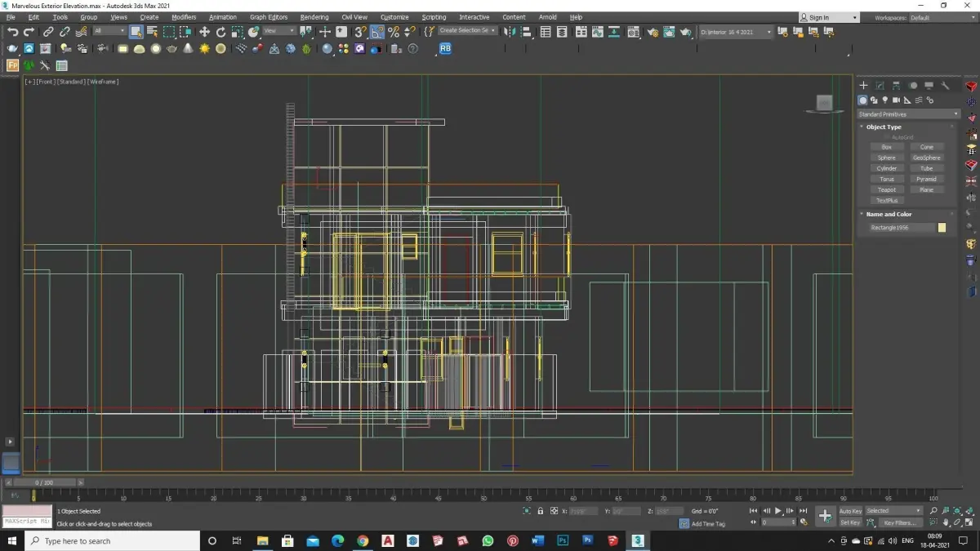Select the Lights category icon
This screenshot has width=980, height=551.
click(885, 100)
